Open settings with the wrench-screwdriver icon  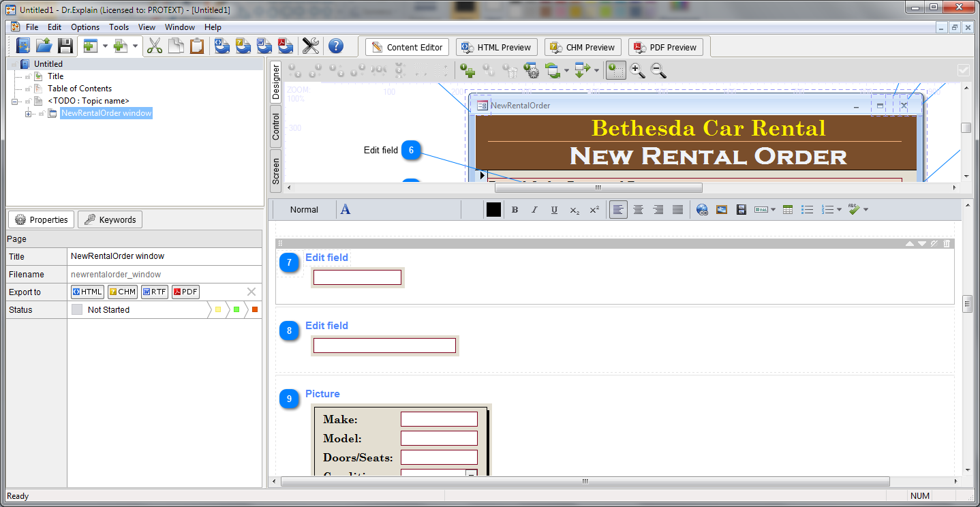click(311, 46)
